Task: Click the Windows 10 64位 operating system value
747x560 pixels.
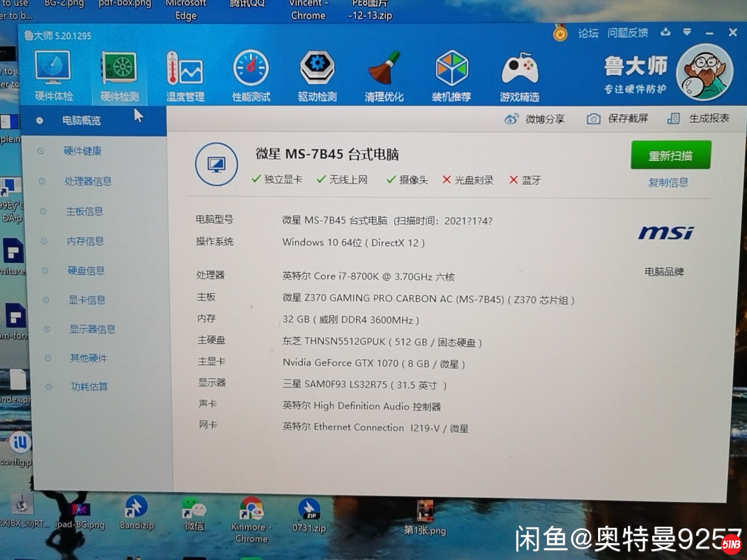Action: pos(354,243)
